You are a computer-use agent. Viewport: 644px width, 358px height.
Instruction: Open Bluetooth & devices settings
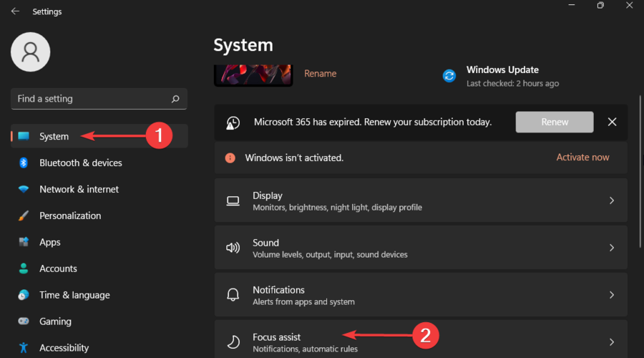pos(80,163)
